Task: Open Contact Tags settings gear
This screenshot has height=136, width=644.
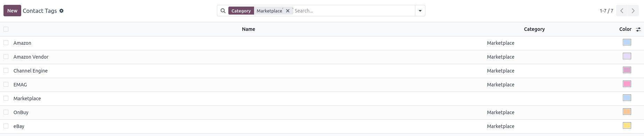Action: [62, 11]
